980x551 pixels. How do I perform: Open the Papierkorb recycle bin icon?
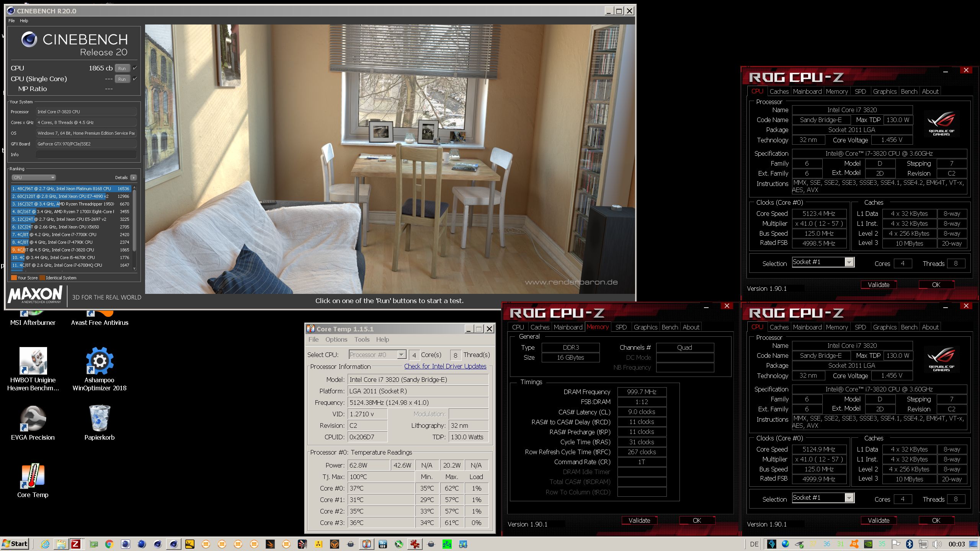[100, 423]
